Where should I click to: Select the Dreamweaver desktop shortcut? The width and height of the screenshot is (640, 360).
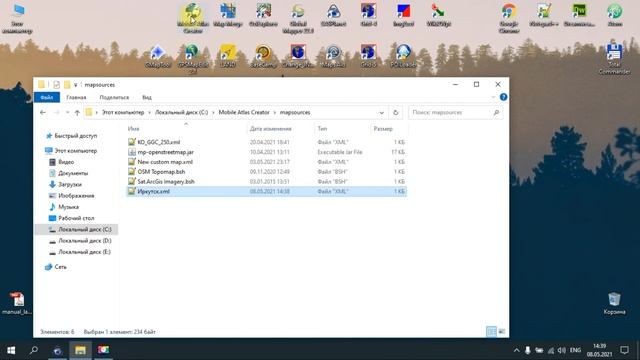click(x=579, y=16)
